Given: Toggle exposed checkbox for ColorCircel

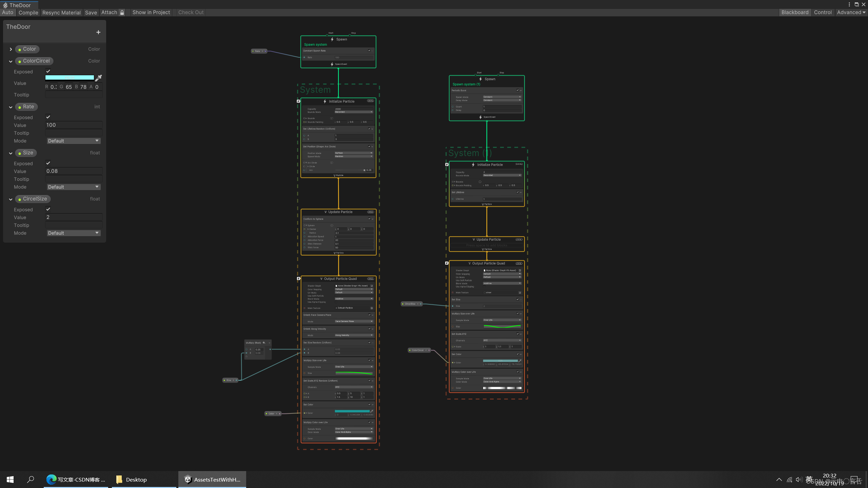Looking at the screenshot, I should (48, 71).
